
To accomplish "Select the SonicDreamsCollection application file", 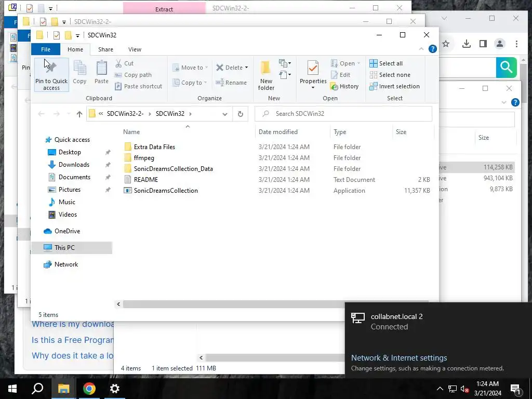I will point(166,190).
